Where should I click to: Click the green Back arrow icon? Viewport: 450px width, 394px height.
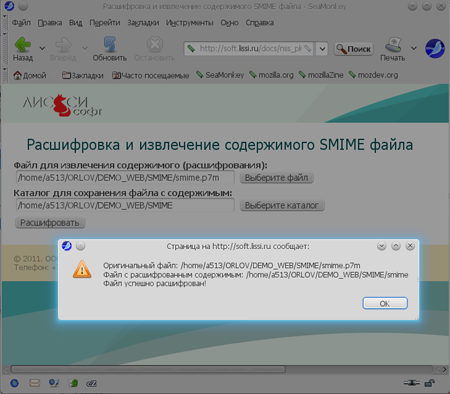(x=23, y=44)
